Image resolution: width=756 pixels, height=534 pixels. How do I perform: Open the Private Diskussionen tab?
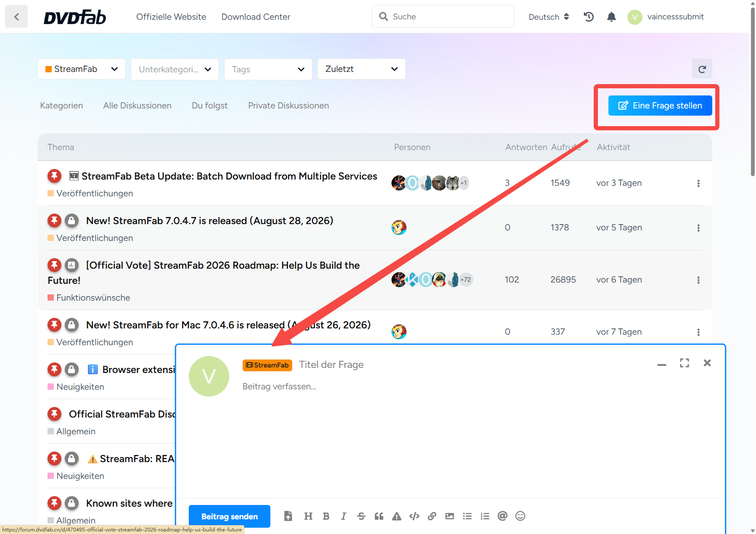pyautogui.click(x=288, y=106)
